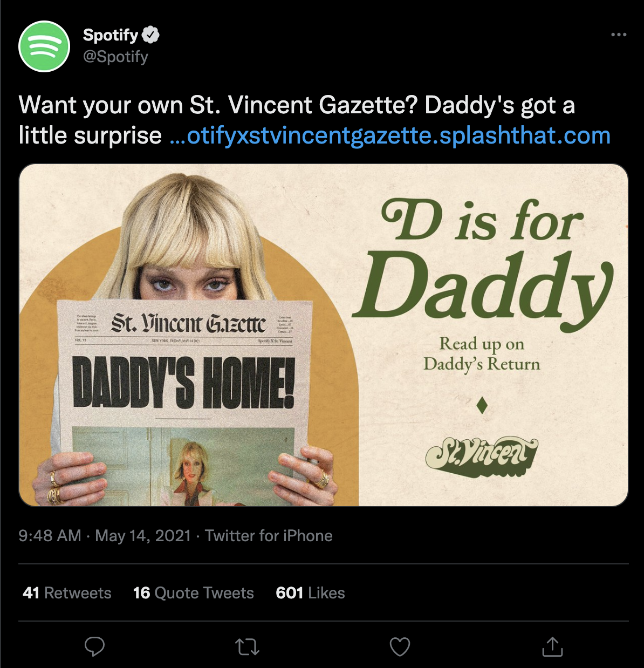Click the Spotify profile avatar
644x668 pixels.
click(44, 46)
